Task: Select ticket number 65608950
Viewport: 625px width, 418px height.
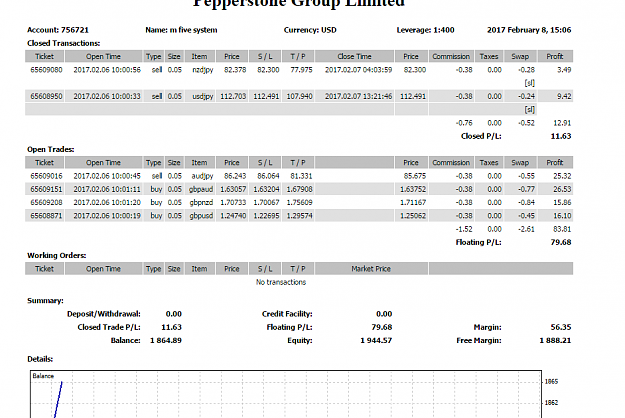Action: [x=46, y=96]
